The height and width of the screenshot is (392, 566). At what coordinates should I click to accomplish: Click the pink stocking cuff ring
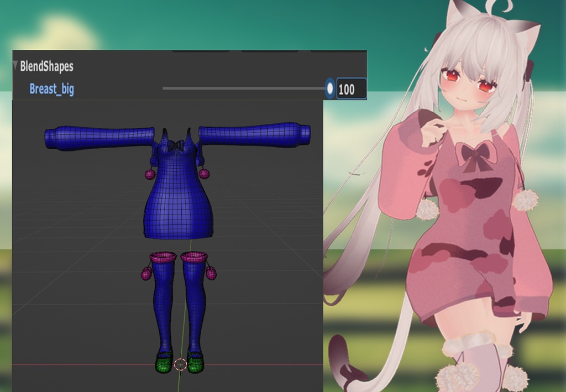pos(164,256)
